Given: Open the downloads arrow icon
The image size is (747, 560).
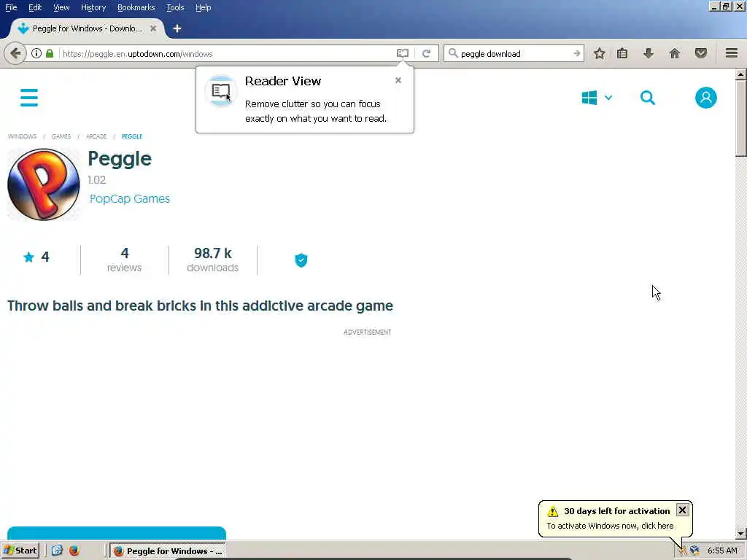Looking at the screenshot, I should (648, 53).
